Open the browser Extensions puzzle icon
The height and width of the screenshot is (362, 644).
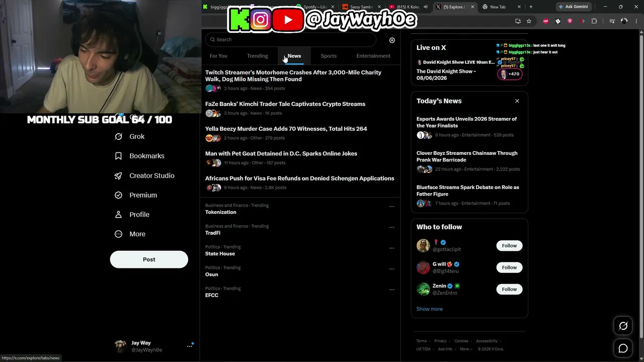[594, 21]
